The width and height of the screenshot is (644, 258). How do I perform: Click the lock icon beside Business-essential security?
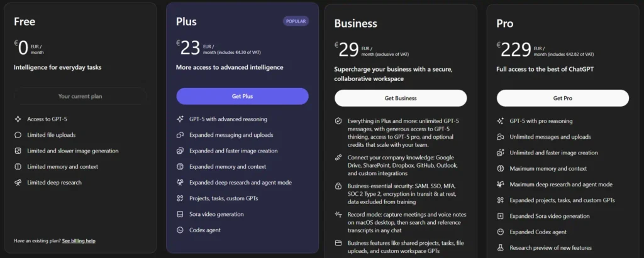click(338, 186)
